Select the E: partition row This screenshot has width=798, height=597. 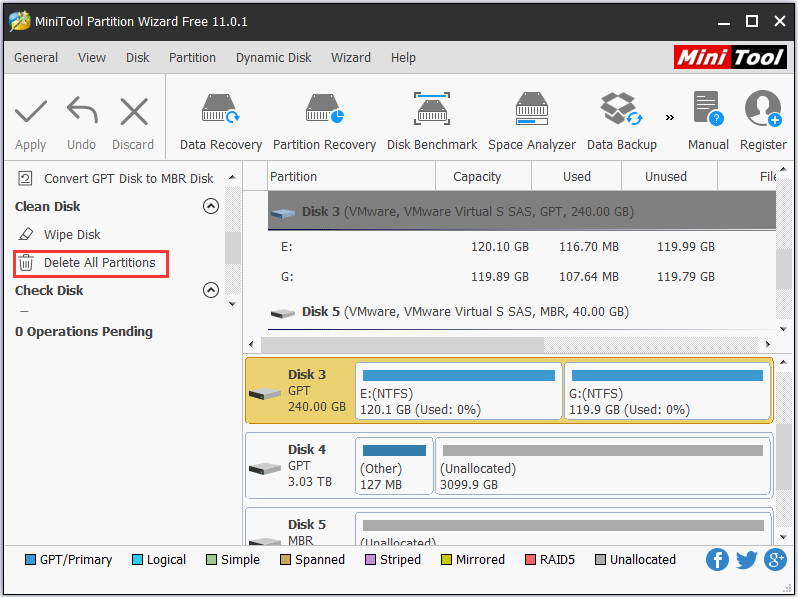pyautogui.click(x=522, y=247)
